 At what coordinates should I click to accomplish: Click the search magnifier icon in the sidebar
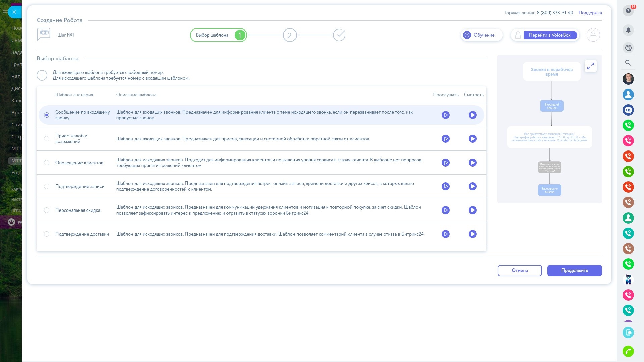pos(628,63)
